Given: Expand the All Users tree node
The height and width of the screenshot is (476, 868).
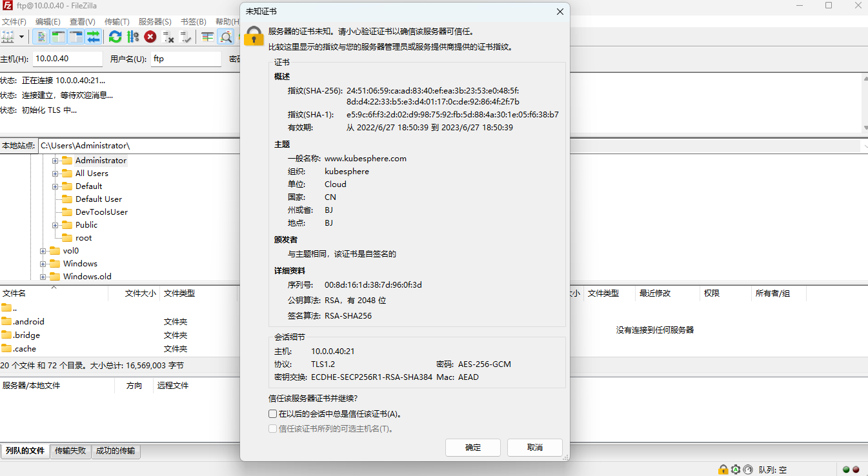Looking at the screenshot, I should pos(56,174).
